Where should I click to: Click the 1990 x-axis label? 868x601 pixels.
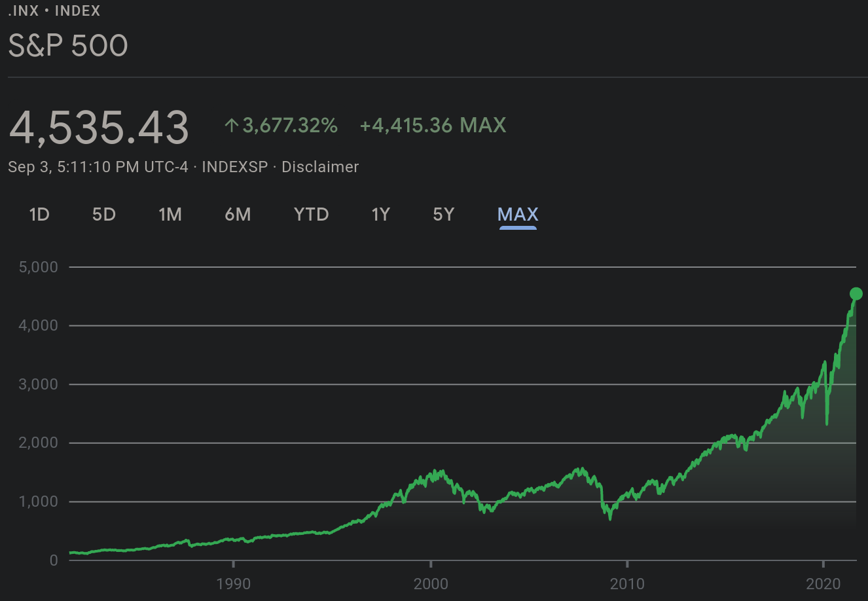234,584
